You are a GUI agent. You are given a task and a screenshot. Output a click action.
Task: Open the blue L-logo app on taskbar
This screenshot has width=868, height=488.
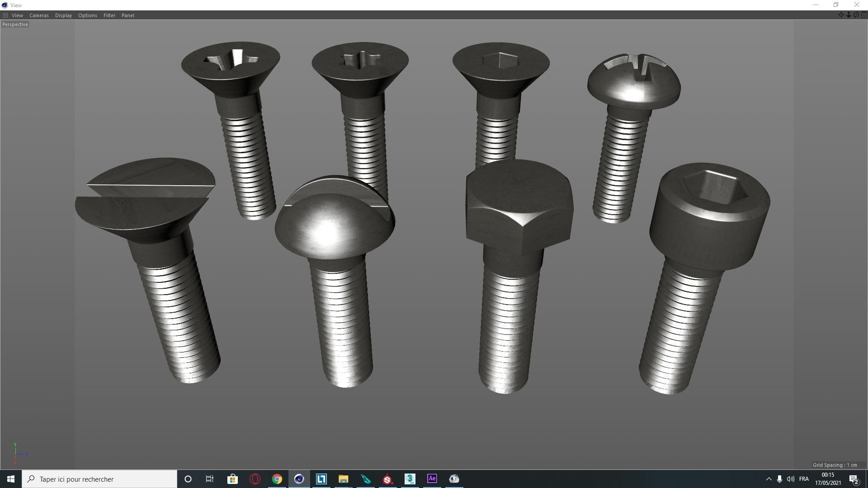coord(321,479)
